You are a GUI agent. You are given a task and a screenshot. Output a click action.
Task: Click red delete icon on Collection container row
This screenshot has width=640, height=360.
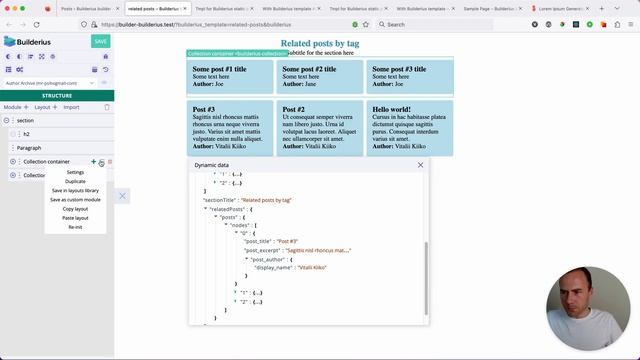click(x=110, y=162)
